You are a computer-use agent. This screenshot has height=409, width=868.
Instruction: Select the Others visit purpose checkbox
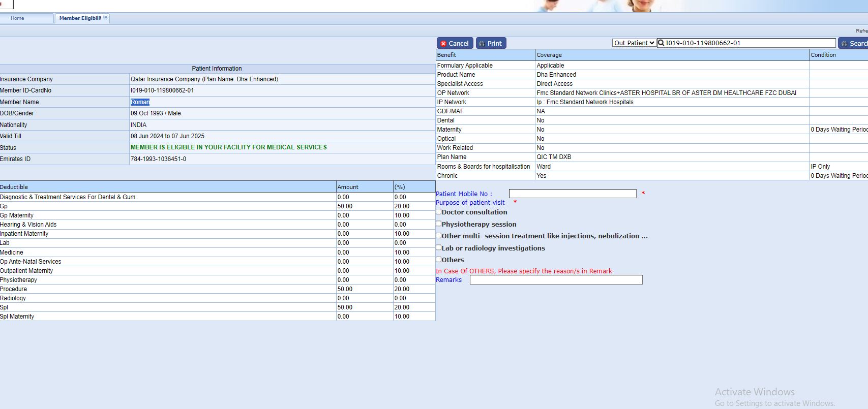click(438, 260)
